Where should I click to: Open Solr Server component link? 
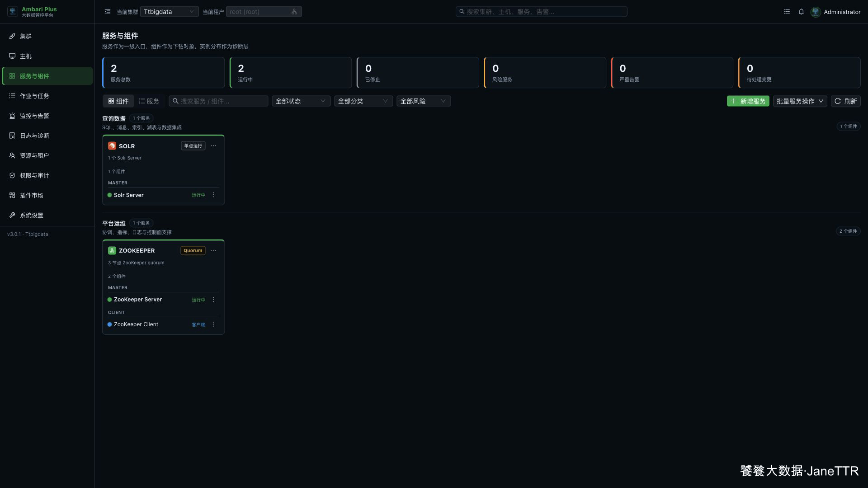(128, 195)
